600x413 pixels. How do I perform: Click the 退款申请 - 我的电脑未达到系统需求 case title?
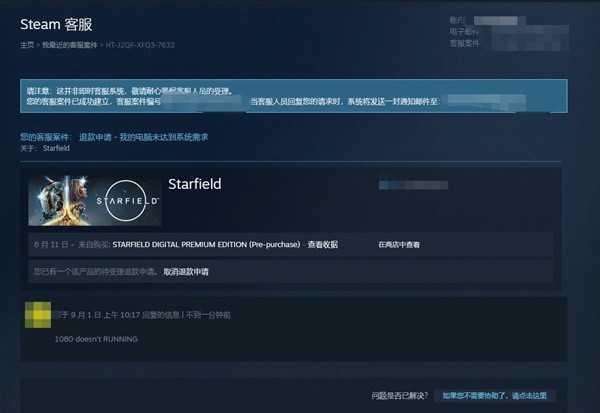143,137
